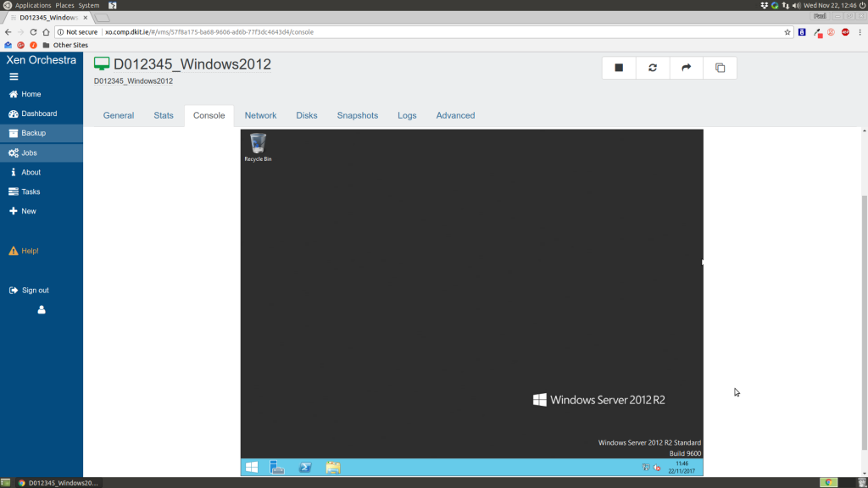Go to Home in the sidebar
This screenshot has width=868, height=488.
click(42, 94)
